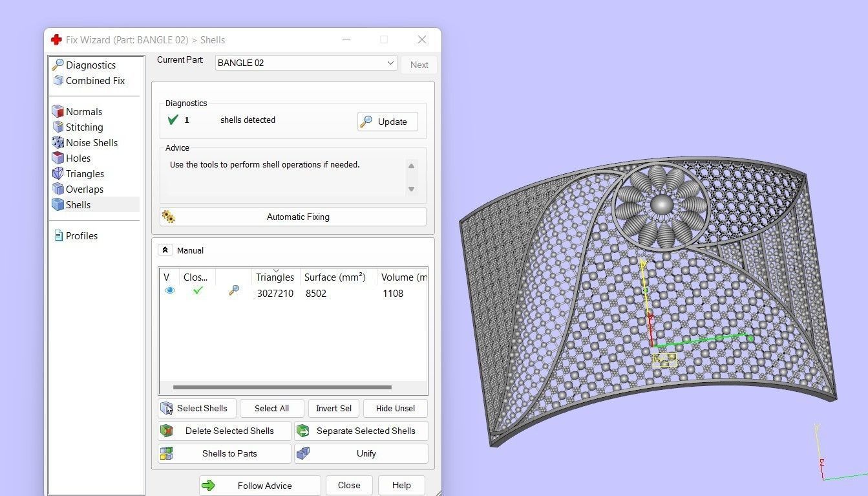Viewport: 868px width, 496px height.
Task: Click the Holes cube icon
Action: (58, 158)
